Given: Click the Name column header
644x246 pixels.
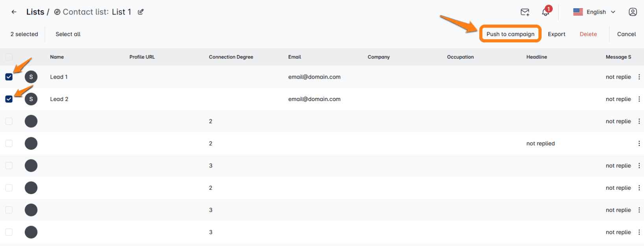Looking at the screenshot, I should tap(57, 57).
